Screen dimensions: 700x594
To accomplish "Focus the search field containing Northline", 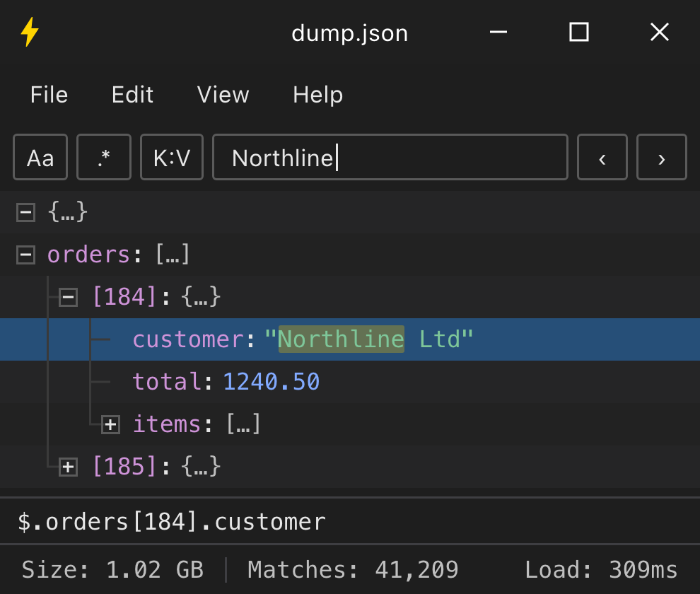I will (x=390, y=157).
